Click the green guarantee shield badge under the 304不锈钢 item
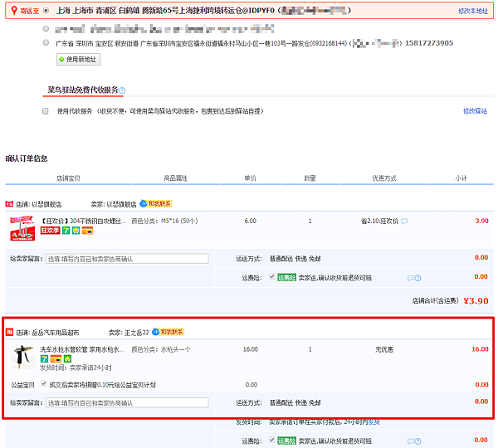Viewport: 498px width, 448px height. 76,231
